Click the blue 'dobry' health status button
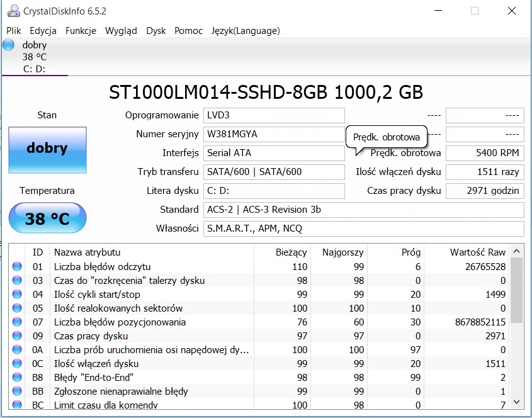Screen dimensions: 532x418 pos(47,150)
